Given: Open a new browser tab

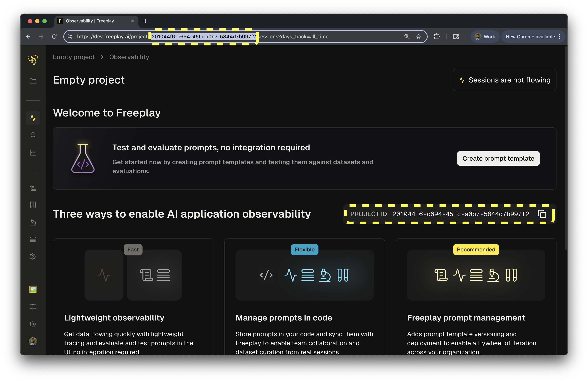Looking at the screenshot, I should click(146, 21).
